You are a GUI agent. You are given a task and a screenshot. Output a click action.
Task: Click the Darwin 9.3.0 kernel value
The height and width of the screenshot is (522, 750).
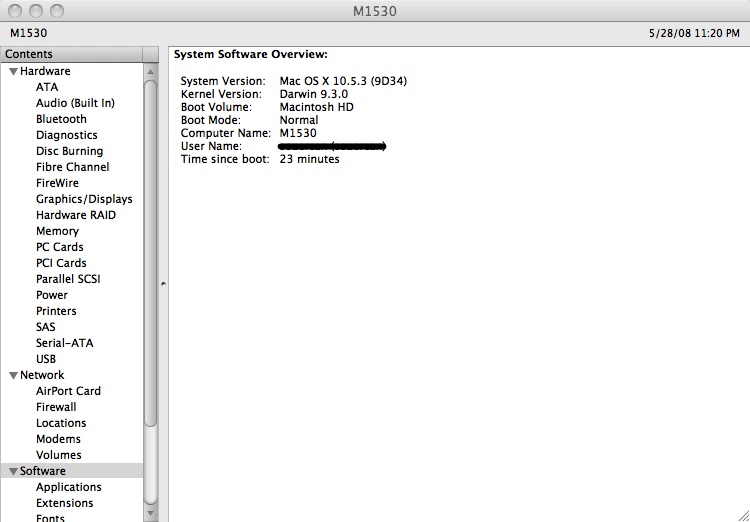[314, 94]
